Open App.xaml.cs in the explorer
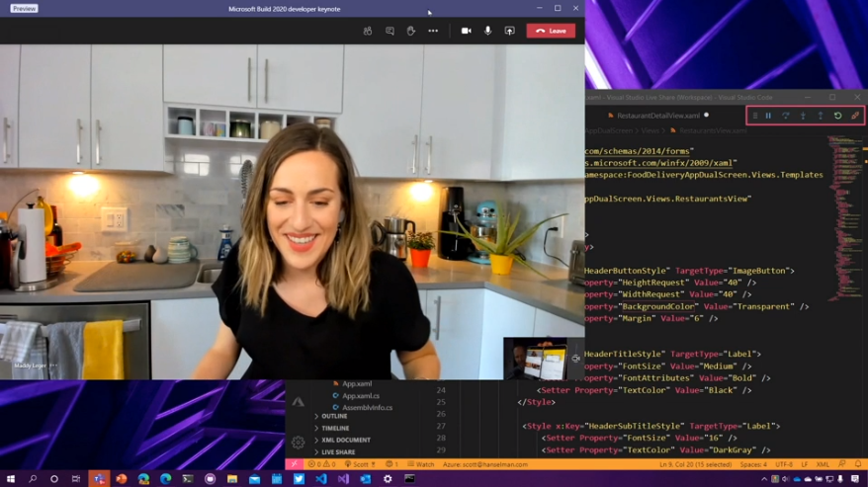This screenshot has height=487, width=868. [361, 396]
